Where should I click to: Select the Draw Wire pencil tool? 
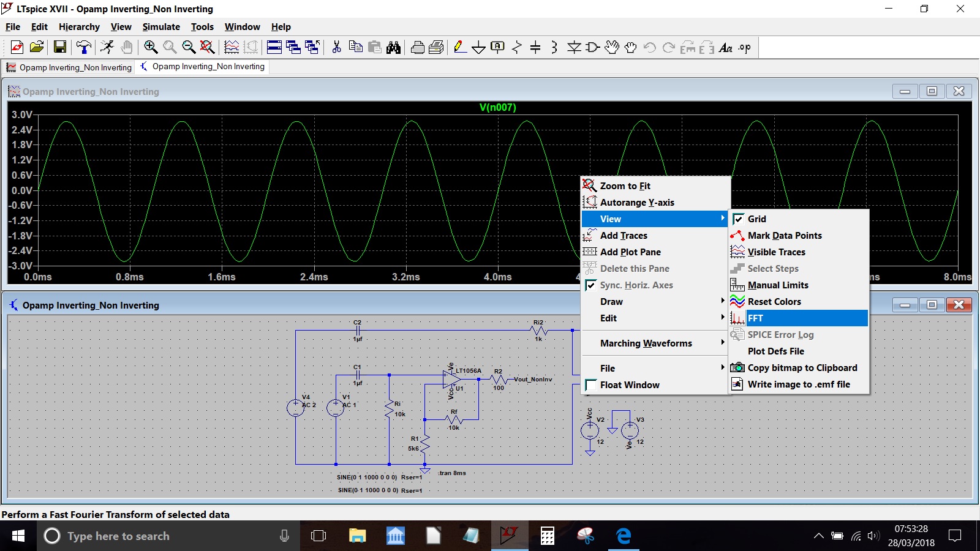click(460, 48)
